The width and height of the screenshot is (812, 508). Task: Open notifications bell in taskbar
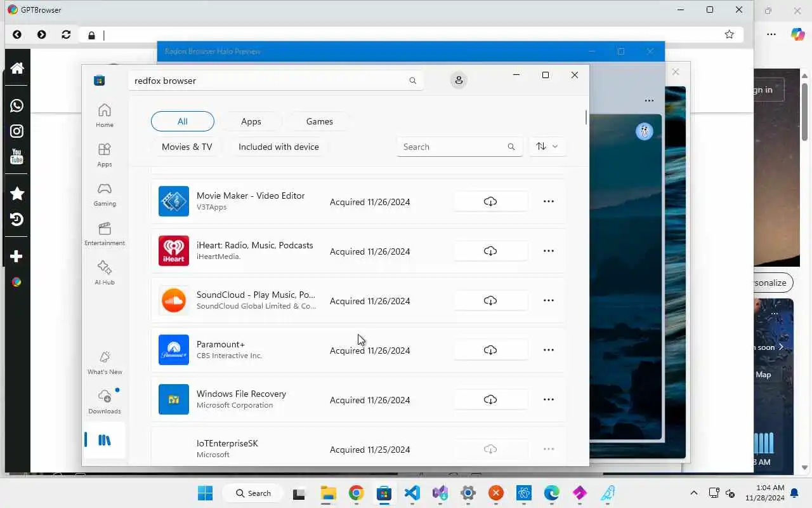click(794, 493)
